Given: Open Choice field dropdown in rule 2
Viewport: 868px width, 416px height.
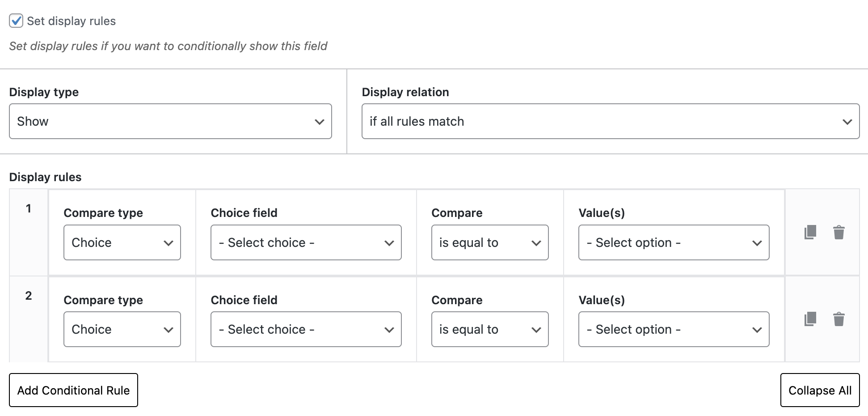Looking at the screenshot, I should pos(306,329).
